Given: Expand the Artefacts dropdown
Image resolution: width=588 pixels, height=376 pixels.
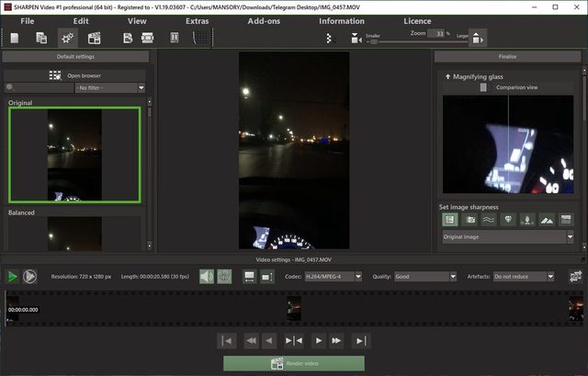Looking at the screenshot, I should coord(524,276).
